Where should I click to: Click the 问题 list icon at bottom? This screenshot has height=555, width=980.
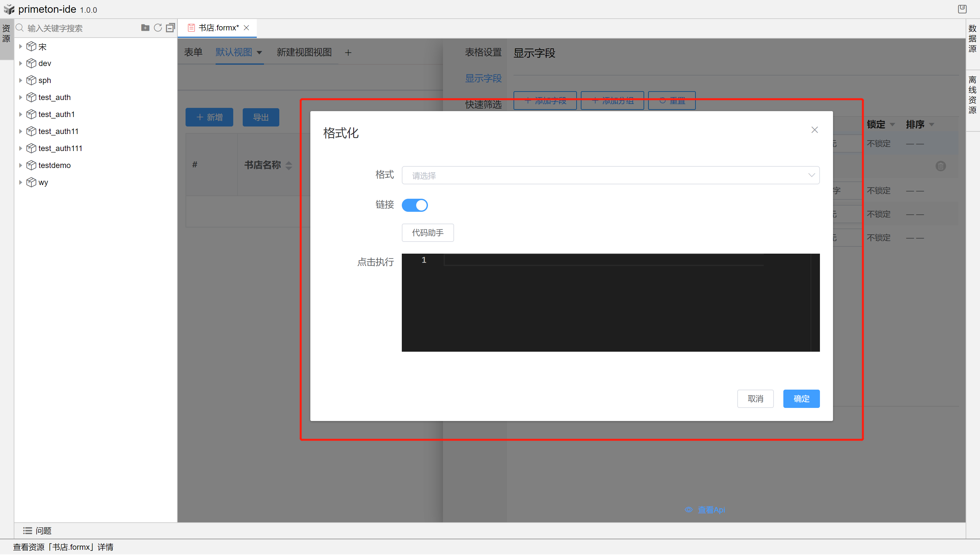pyautogui.click(x=27, y=530)
